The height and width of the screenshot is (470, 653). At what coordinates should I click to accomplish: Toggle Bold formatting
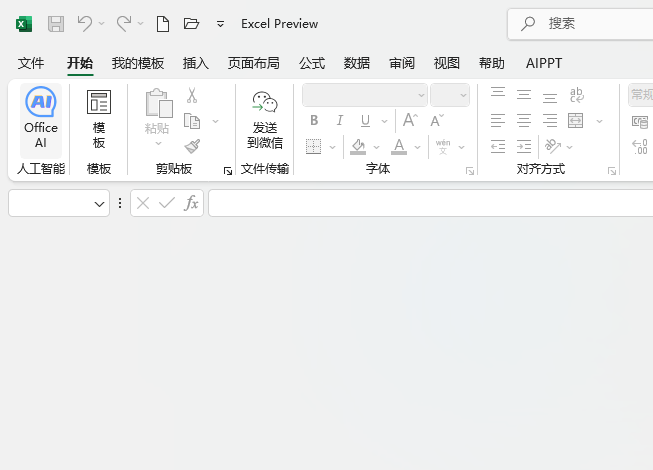314,121
